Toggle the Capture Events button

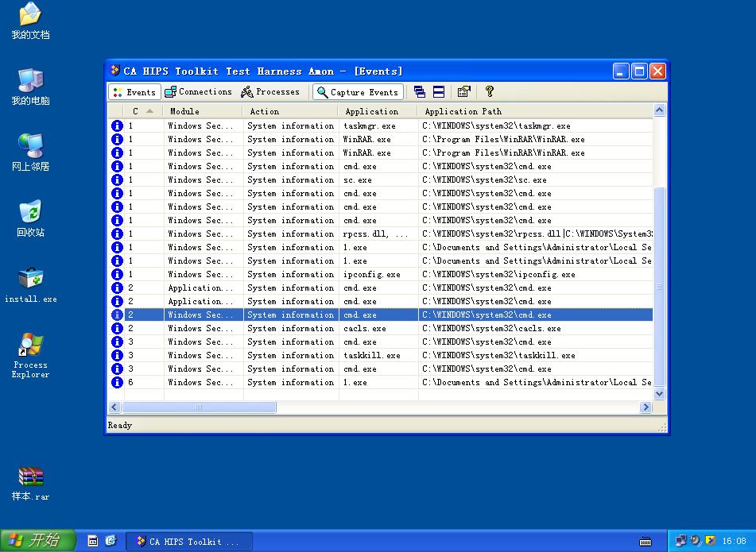click(358, 91)
